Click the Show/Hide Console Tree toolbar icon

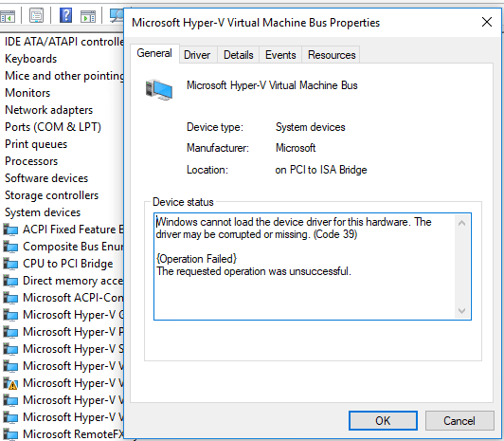click(8, 16)
